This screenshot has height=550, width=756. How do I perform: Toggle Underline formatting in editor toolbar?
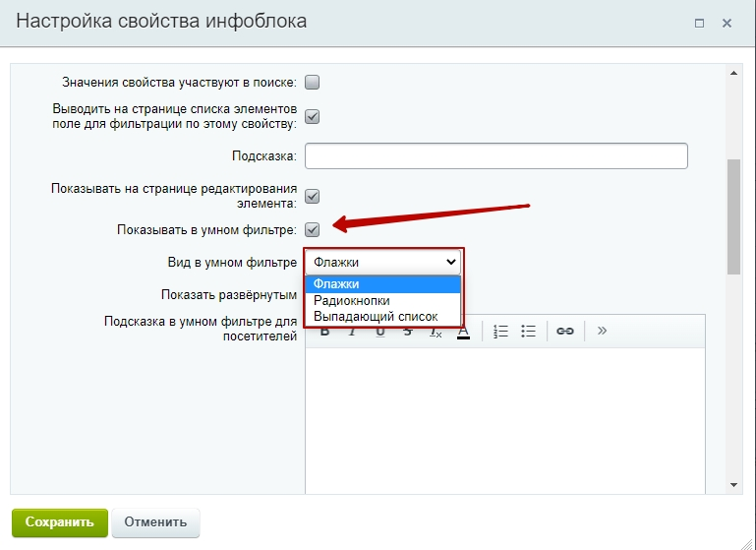379,332
